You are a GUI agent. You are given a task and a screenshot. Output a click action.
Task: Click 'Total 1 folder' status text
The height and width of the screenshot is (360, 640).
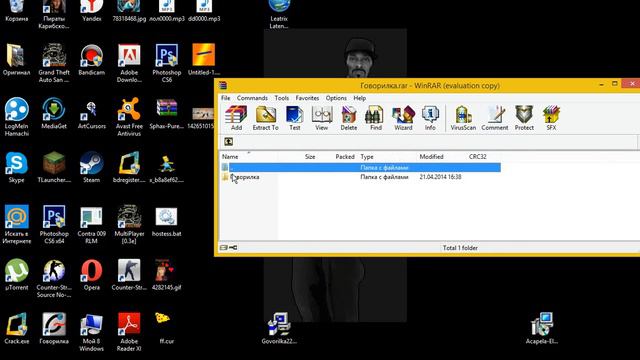click(x=460, y=248)
